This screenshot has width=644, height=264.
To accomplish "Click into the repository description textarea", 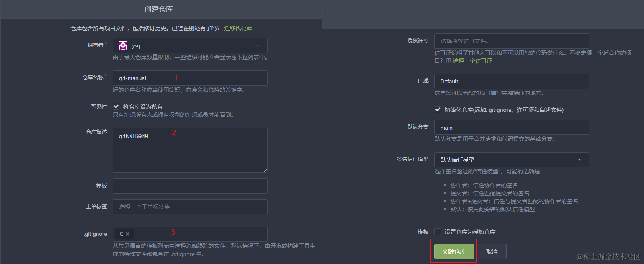I will 190,150.
